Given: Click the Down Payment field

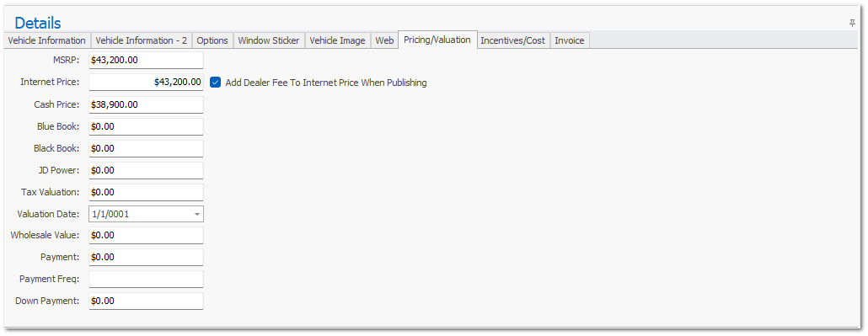Looking at the screenshot, I should tap(146, 301).
